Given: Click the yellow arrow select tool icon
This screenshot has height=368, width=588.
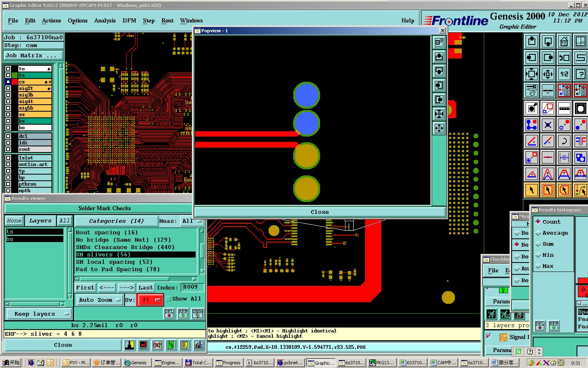Looking at the screenshot, I should click(532, 190).
